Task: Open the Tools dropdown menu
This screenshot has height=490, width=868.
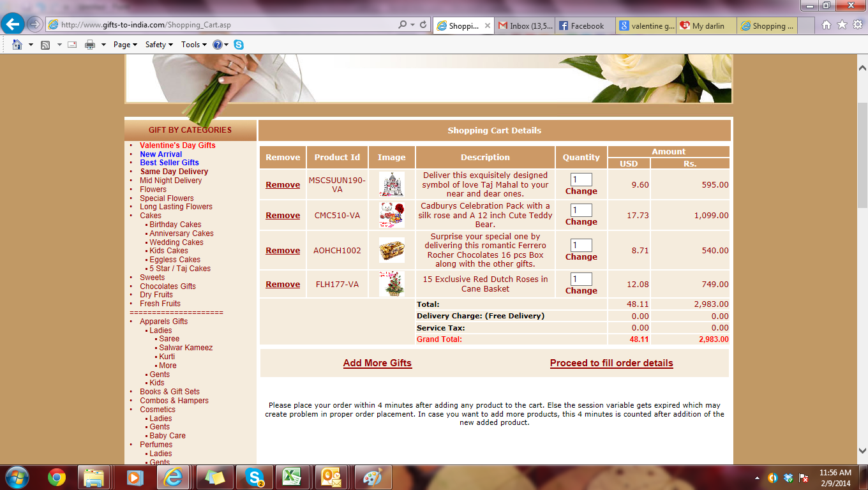Action: (193, 45)
